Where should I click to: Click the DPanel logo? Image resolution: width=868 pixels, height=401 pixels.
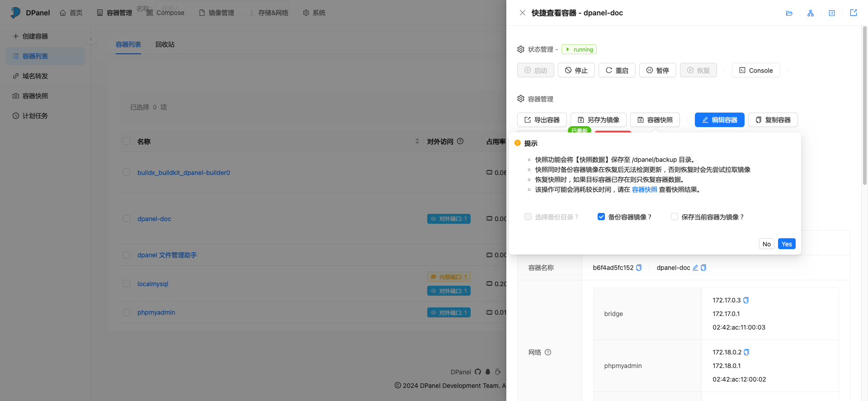[30, 13]
